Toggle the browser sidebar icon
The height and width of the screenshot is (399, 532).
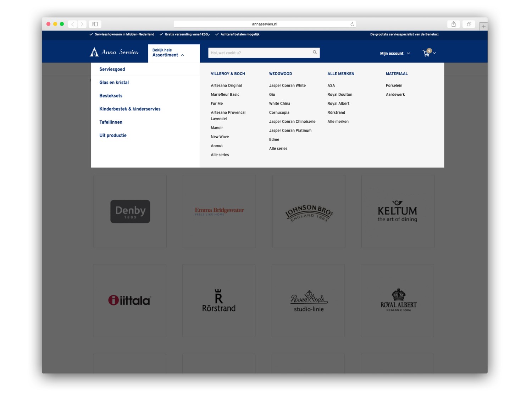tap(95, 24)
